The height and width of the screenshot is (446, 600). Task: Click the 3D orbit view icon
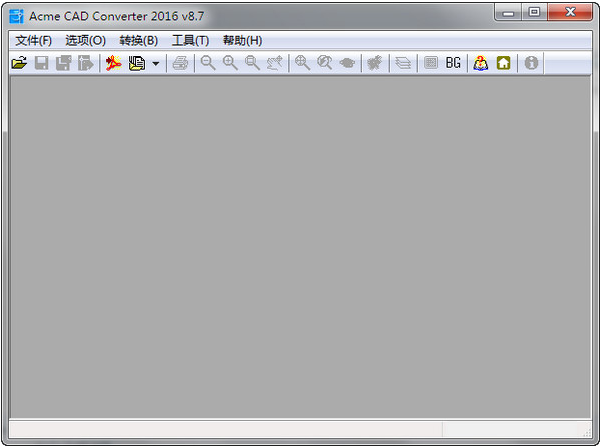pyautogui.click(x=347, y=63)
